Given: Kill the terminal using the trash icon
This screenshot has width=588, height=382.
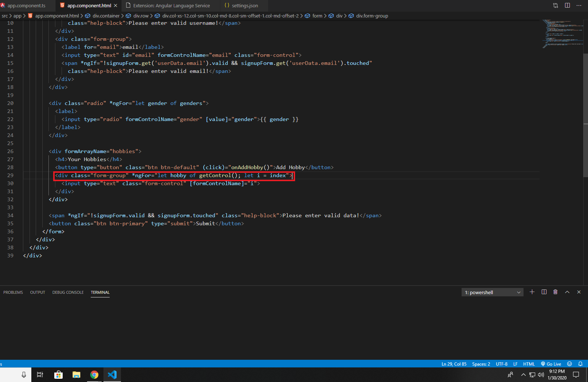Looking at the screenshot, I should 555,292.
